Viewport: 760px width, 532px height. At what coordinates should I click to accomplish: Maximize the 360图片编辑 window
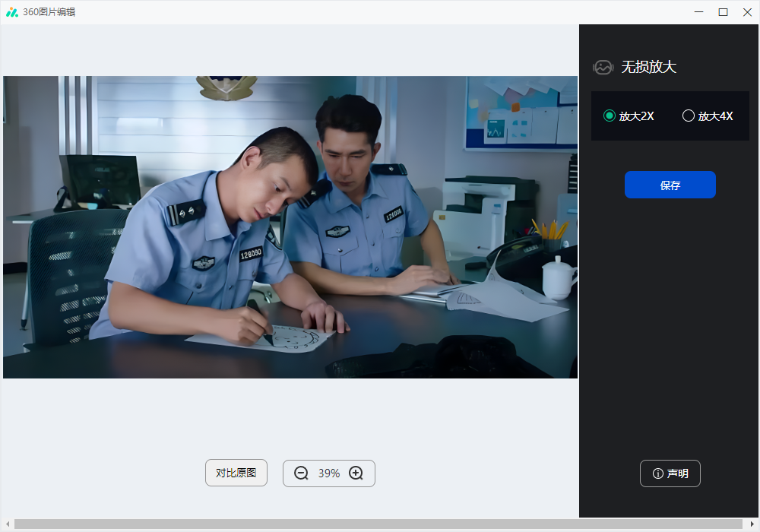[723, 11]
